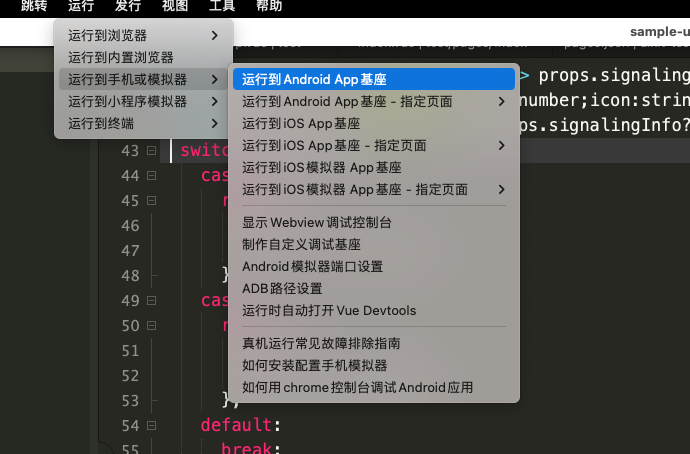Click line number 53 in gutter
Viewport: 690px width, 454px height.
click(x=130, y=401)
